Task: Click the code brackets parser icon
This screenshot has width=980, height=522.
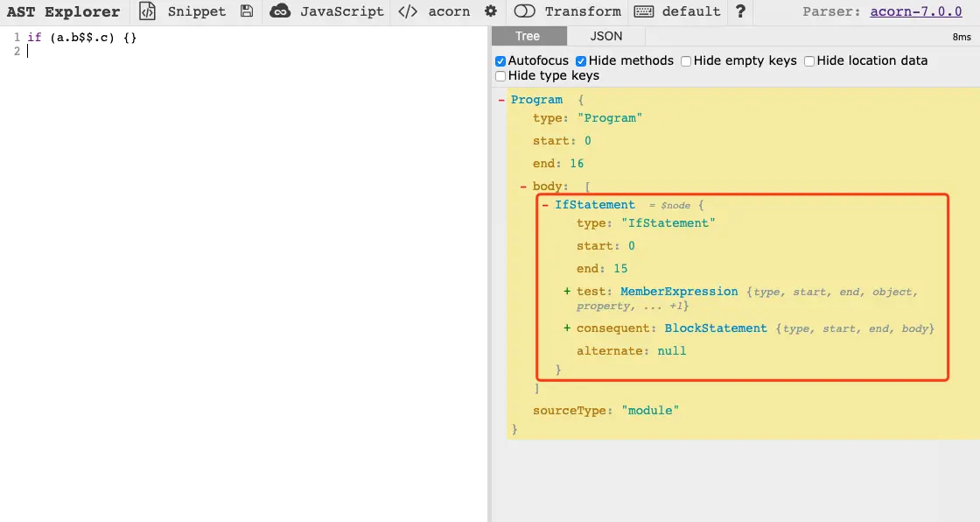Action: point(408,11)
